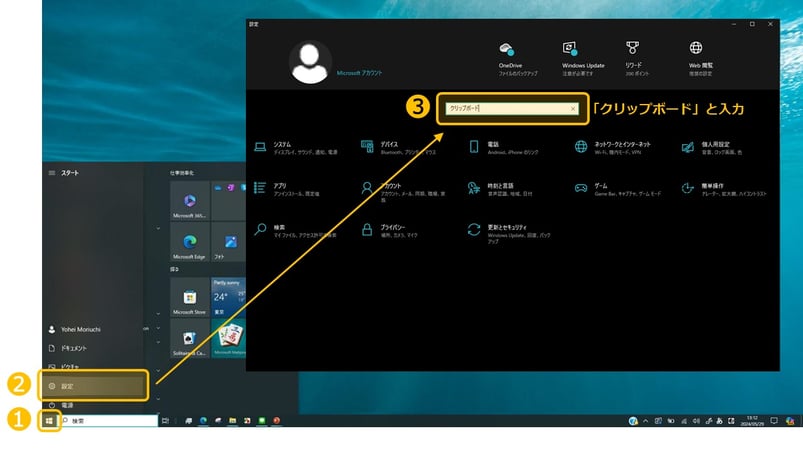Toggle the Start menu hamburger button
Image resolution: width=803 pixels, height=451 pixels.
point(52,173)
